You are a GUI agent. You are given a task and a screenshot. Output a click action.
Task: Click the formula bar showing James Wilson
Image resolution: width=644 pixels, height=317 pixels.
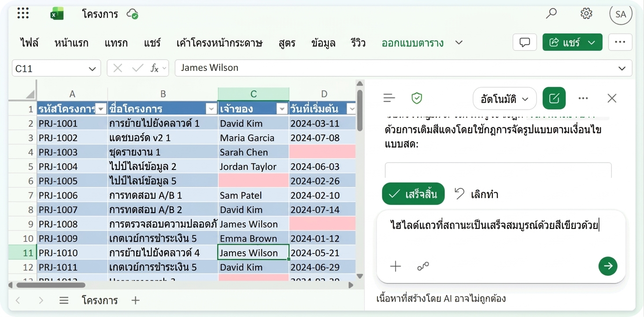point(403,68)
